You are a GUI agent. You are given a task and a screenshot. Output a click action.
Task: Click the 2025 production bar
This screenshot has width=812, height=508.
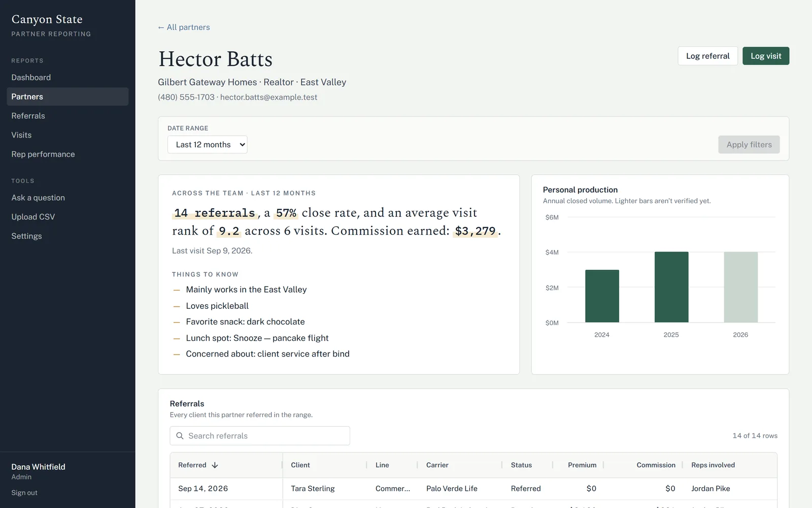point(671,287)
